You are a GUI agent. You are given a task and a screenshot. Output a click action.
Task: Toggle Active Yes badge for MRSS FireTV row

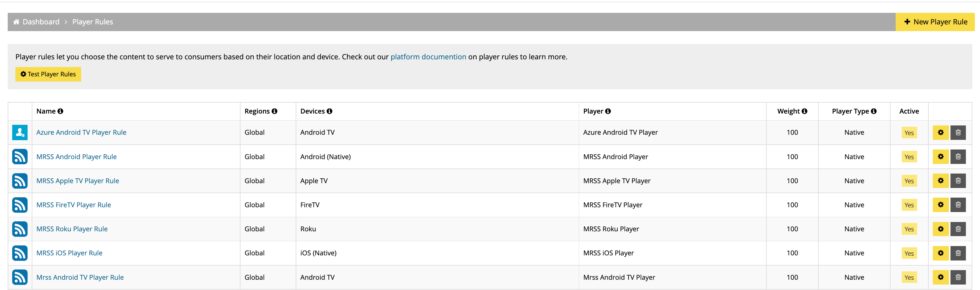(909, 205)
